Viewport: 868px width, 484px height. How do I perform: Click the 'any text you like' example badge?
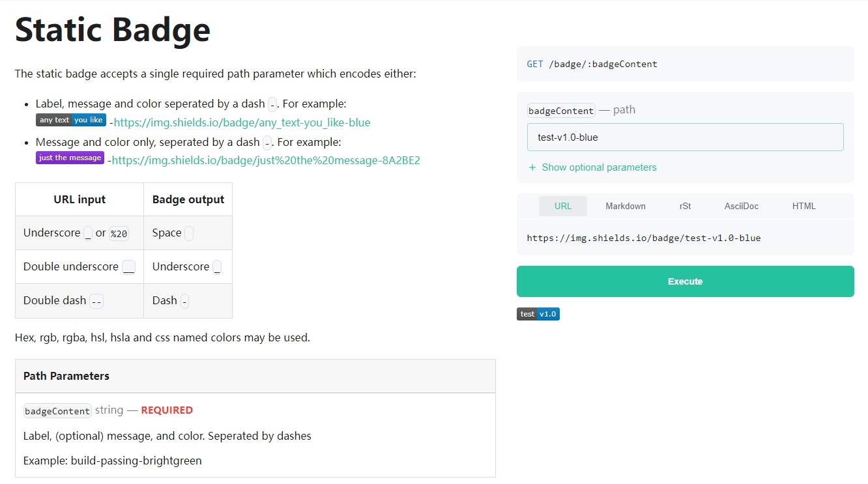point(70,120)
